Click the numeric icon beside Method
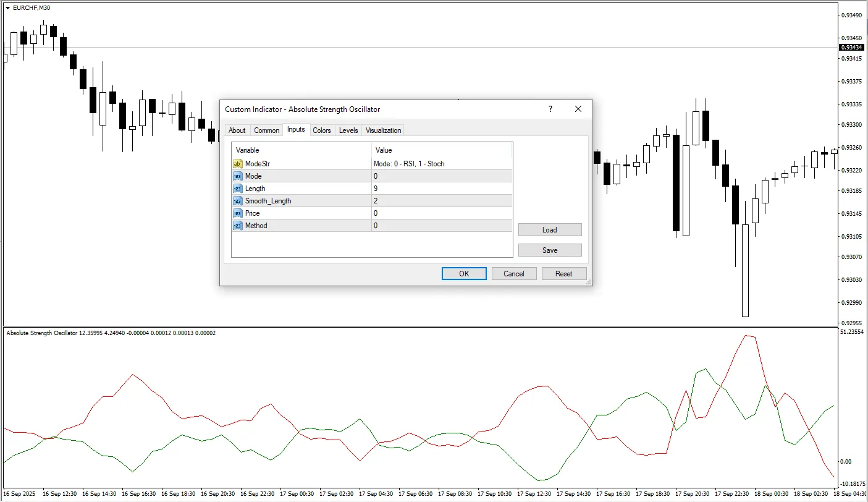Image resolution: width=868 pixels, height=502 pixels. 238,225
